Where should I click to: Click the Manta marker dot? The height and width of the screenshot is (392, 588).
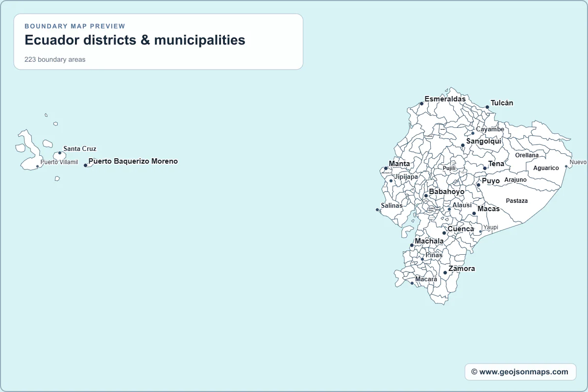(x=386, y=168)
